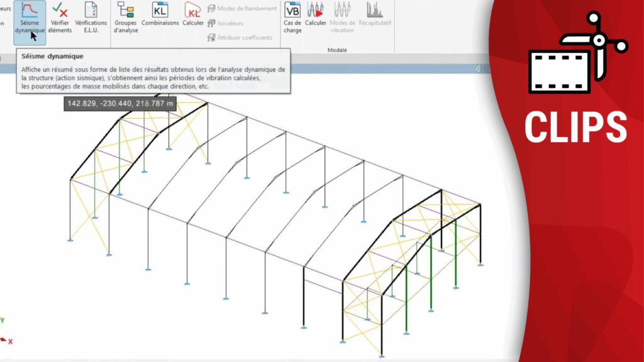Click the CLIPS text on the banner

click(575, 126)
